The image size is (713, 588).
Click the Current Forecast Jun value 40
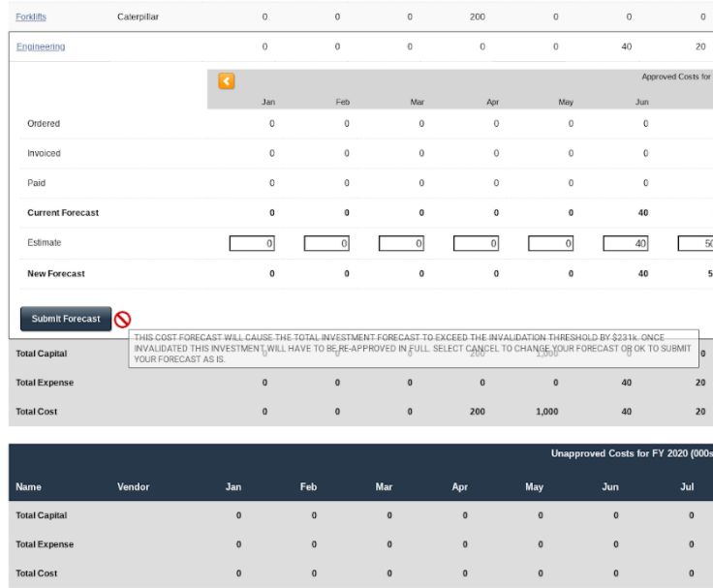(x=643, y=212)
